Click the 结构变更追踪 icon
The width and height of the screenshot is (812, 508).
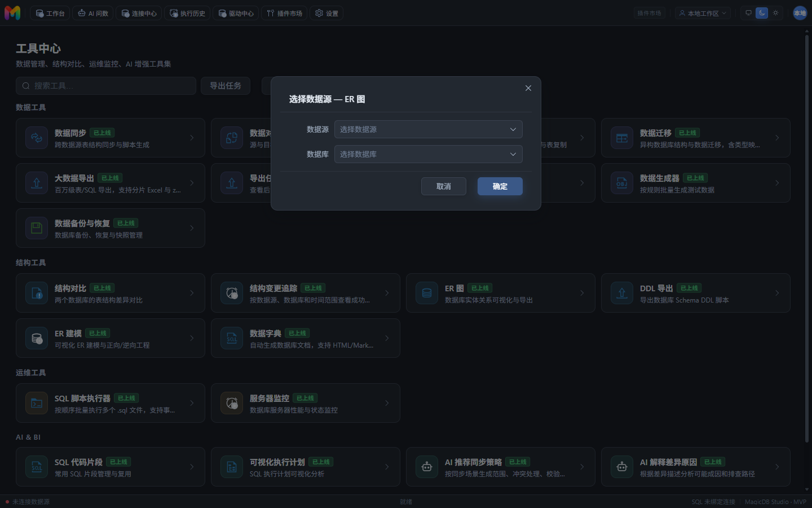(x=232, y=293)
